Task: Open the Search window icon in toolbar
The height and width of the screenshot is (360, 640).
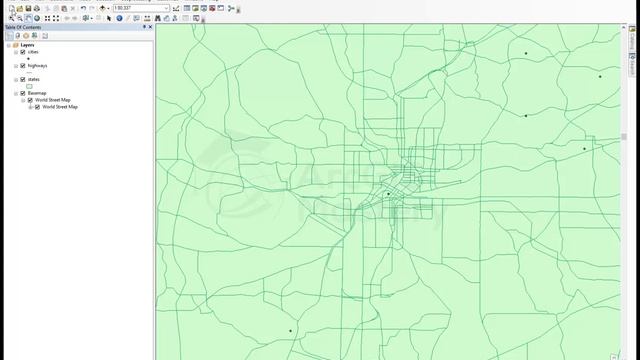Action: 204,8
